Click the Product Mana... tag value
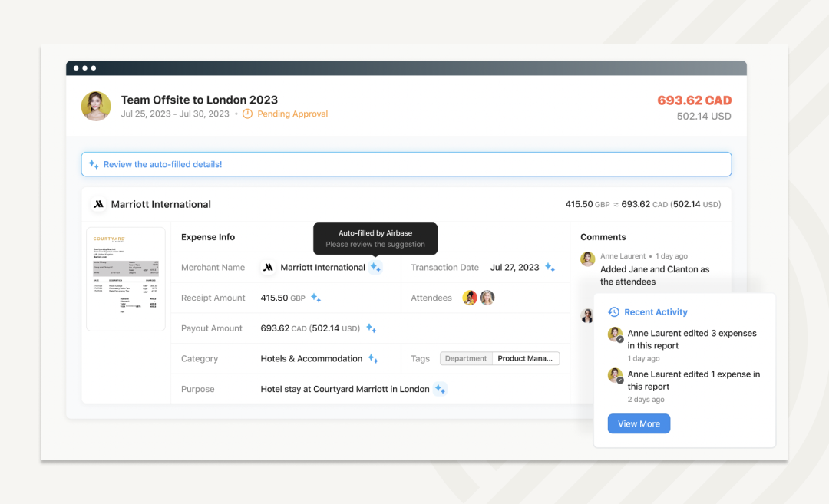Image resolution: width=829 pixels, height=504 pixels. [x=525, y=358]
